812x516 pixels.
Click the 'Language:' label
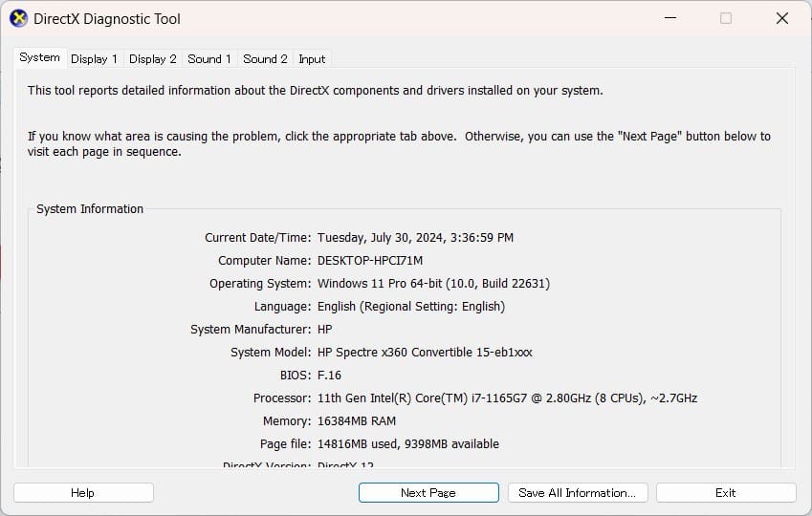click(x=283, y=307)
